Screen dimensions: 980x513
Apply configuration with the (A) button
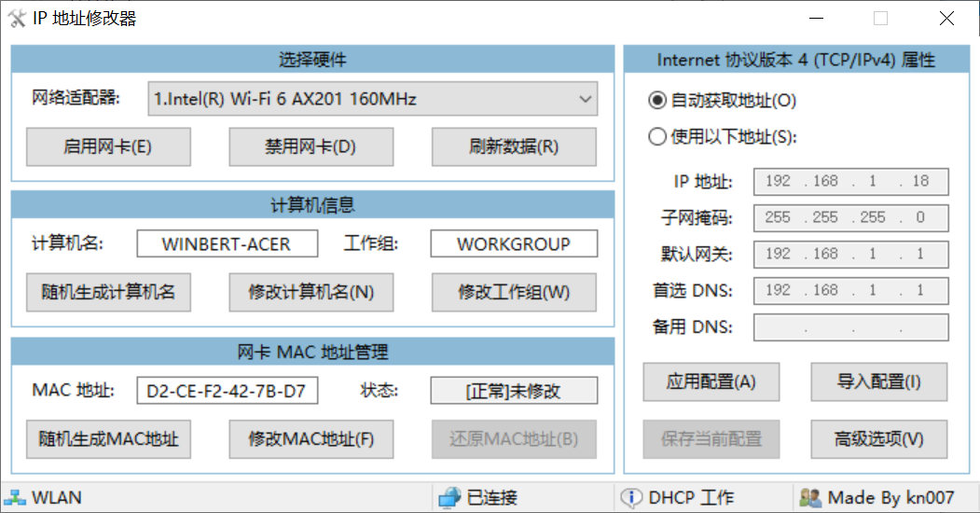[x=711, y=381]
